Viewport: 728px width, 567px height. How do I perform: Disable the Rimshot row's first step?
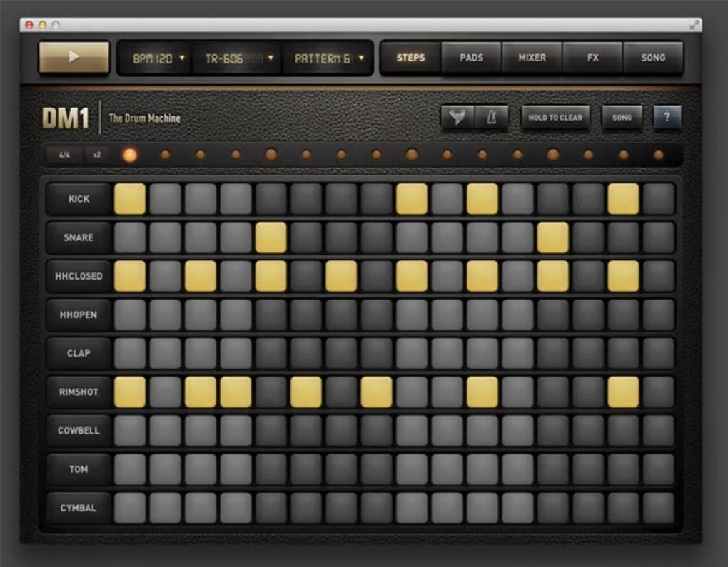tap(130, 392)
